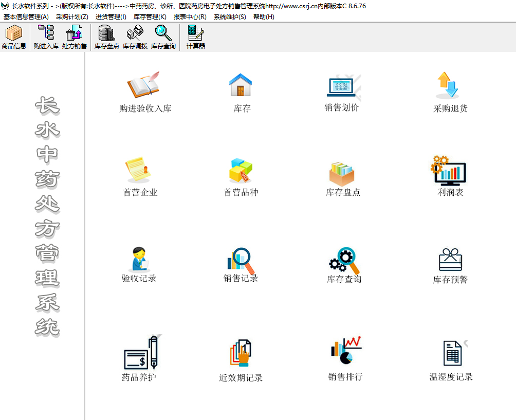Click the 采购退货 text label
Viewport: 516px width, 420px height.
[x=450, y=108]
